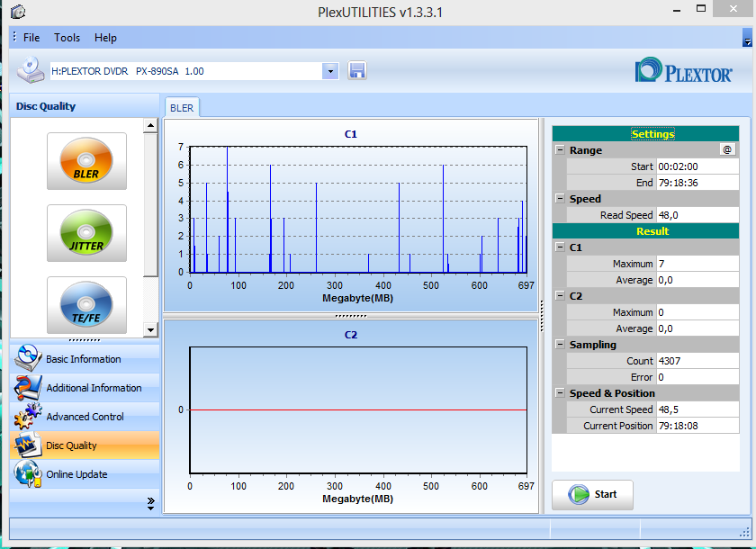The image size is (756, 549).
Task: Maximize the PlexUTILITIES window
Action: (701, 9)
